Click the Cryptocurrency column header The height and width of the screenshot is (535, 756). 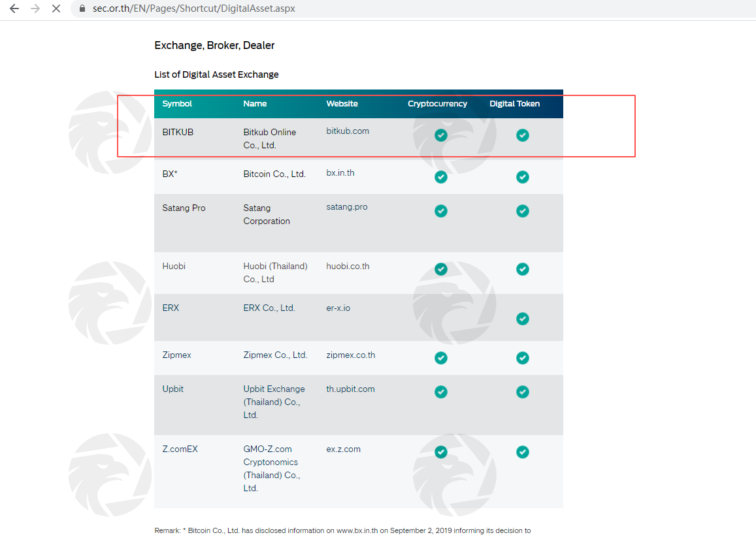[x=437, y=104]
